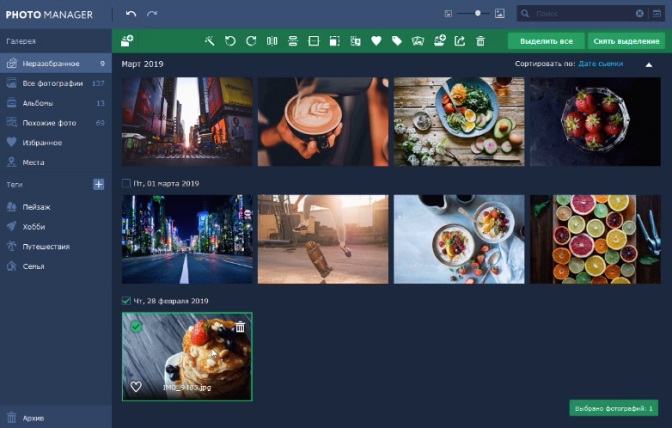The image size is (672, 428).
Task: Click the trash icon in green toolbar
Action: pyautogui.click(x=480, y=41)
